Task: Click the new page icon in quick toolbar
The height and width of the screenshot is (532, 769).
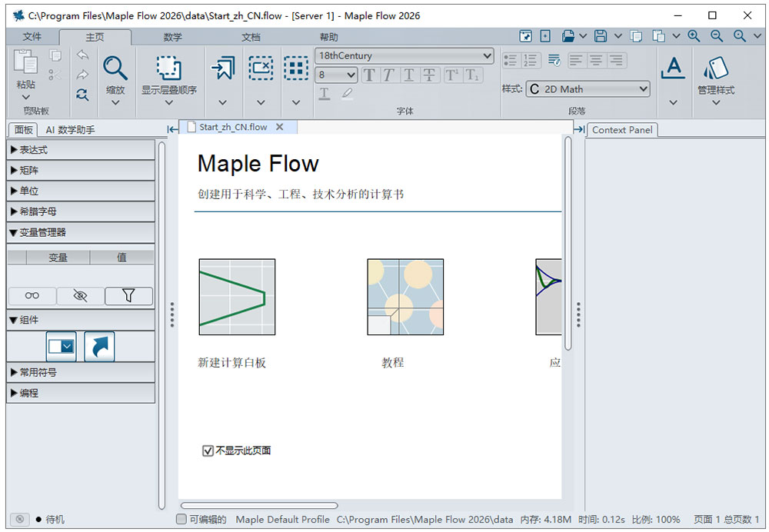Action: click(x=545, y=36)
